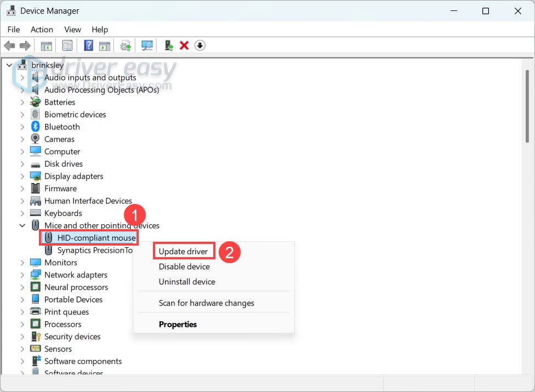Expand the Human Interface Devices chevron
Image resolution: width=535 pixels, height=392 pixels.
click(x=22, y=201)
